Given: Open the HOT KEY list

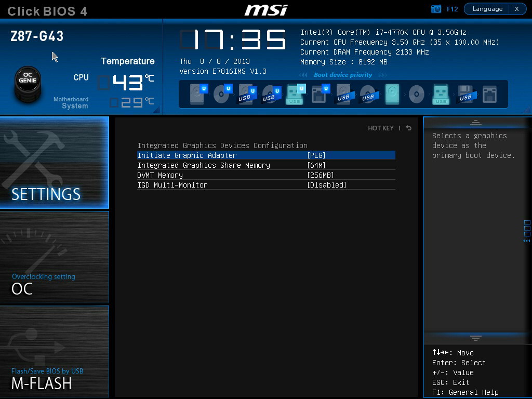Looking at the screenshot, I should (381, 128).
